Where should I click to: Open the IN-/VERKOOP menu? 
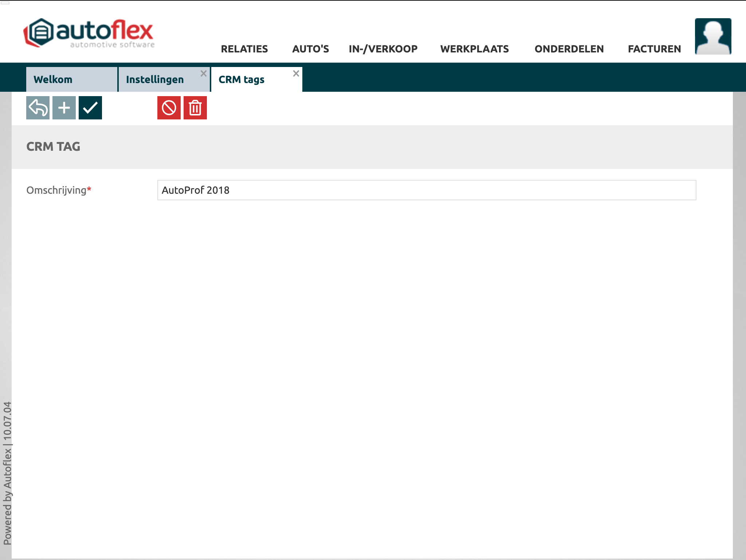click(383, 49)
